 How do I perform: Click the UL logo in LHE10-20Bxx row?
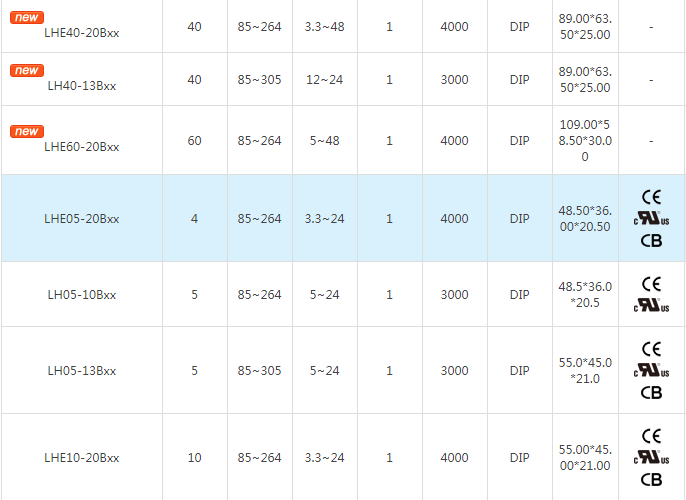point(651,457)
